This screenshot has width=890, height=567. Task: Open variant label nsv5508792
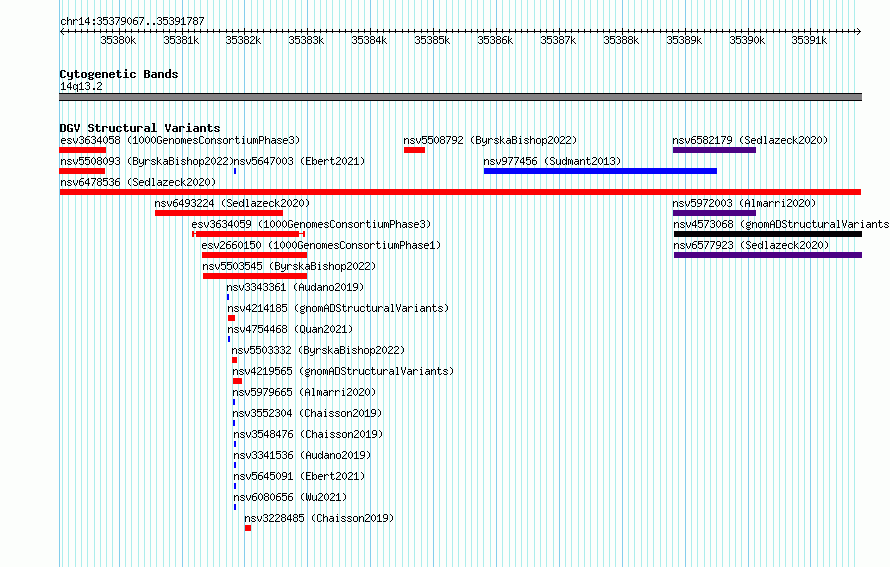pos(490,140)
